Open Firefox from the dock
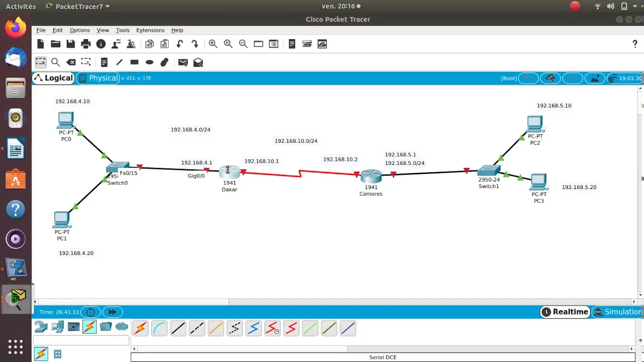644x362 pixels. click(x=16, y=27)
